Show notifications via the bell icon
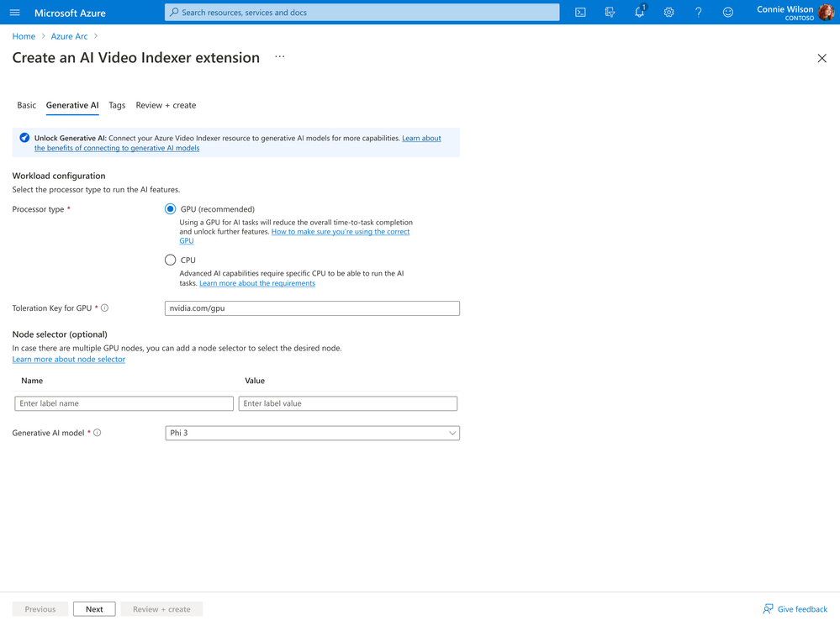Image resolution: width=840 pixels, height=626 pixels. pos(640,13)
